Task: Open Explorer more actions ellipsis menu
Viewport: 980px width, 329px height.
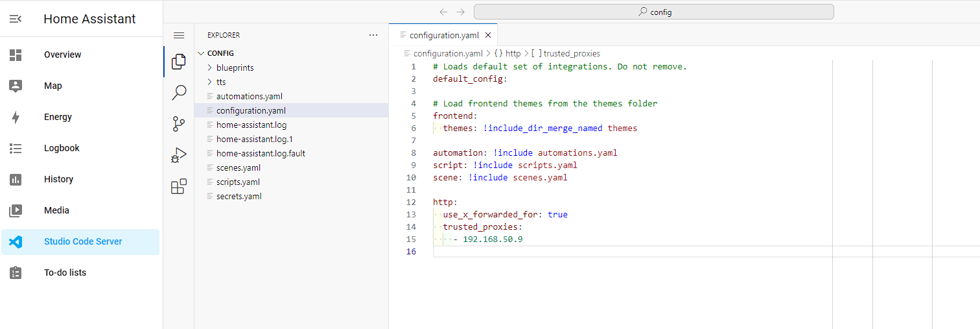Action: (x=373, y=35)
